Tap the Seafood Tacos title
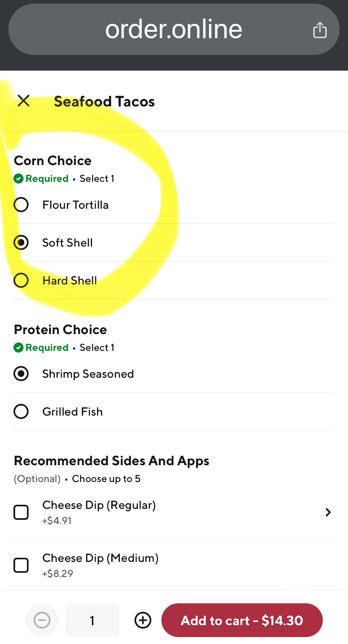The image size is (348, 644). pos(104,101)
